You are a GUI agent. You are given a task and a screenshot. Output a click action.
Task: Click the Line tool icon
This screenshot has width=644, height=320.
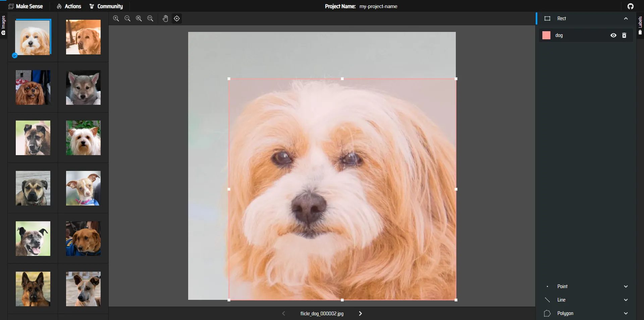(547, 300)
